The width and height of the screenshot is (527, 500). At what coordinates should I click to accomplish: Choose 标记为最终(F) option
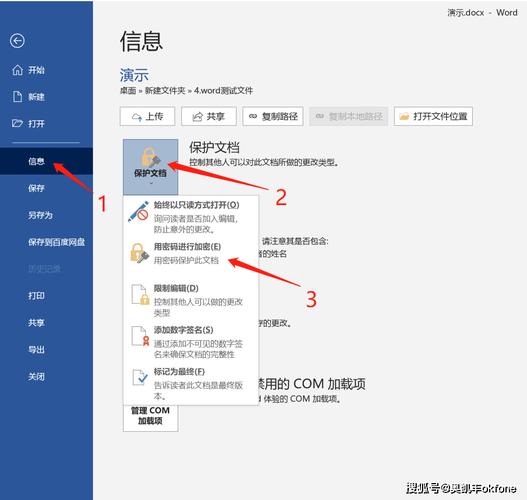click(191, 383)
